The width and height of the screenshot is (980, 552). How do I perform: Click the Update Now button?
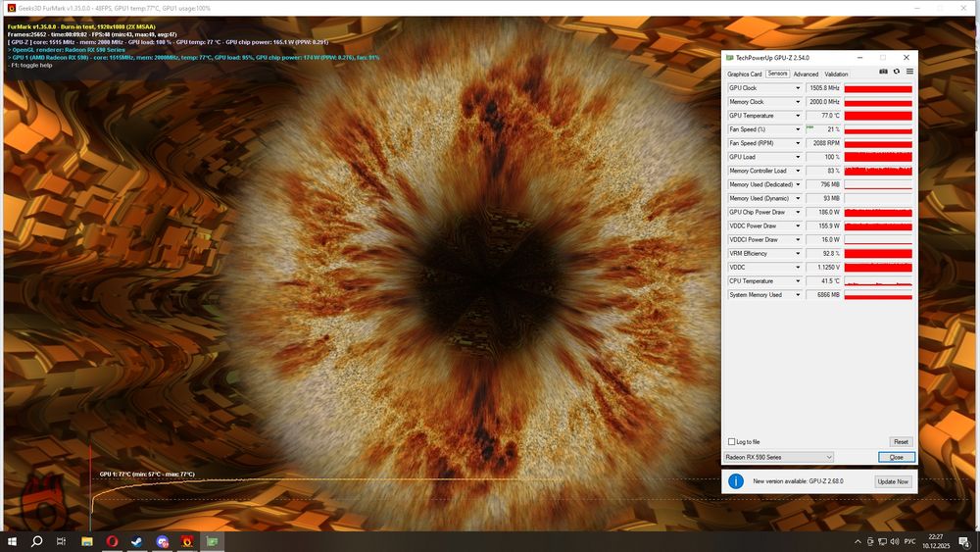(x=892, y=481)
